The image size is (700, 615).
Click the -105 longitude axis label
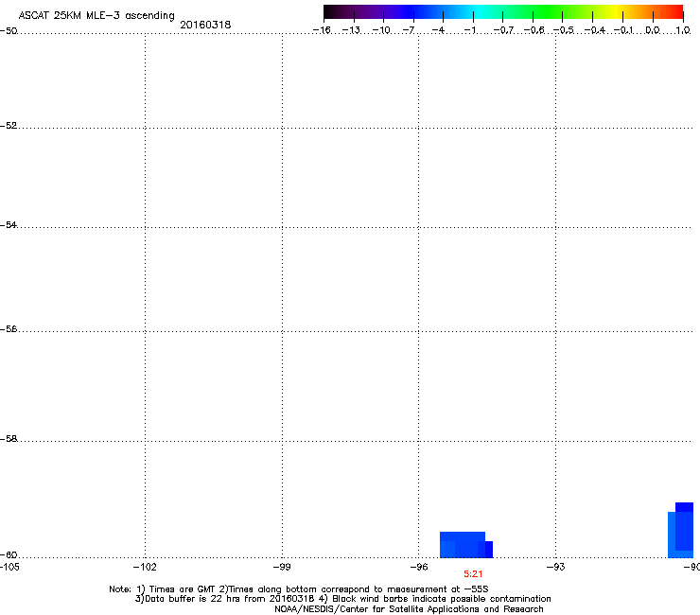(9, 567)
